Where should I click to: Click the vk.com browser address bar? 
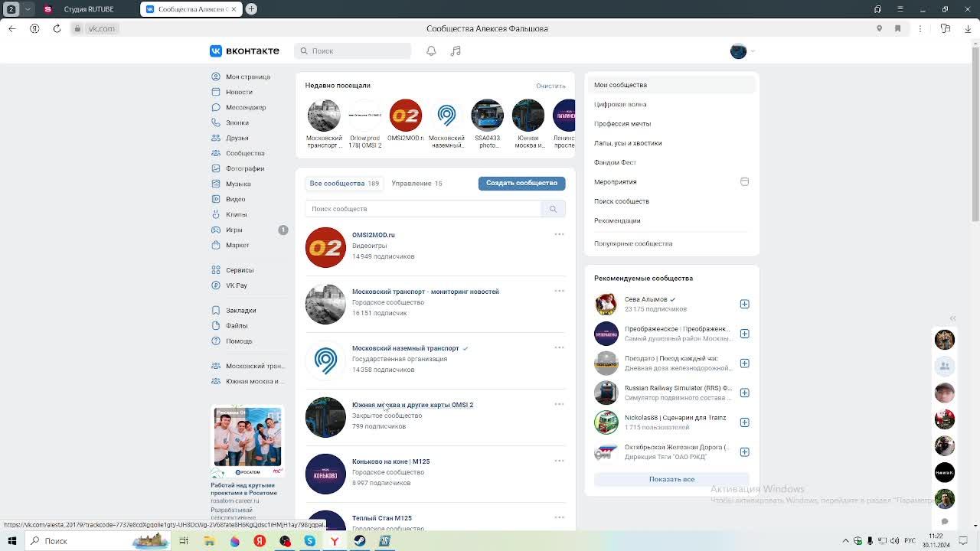coord(101,28)
